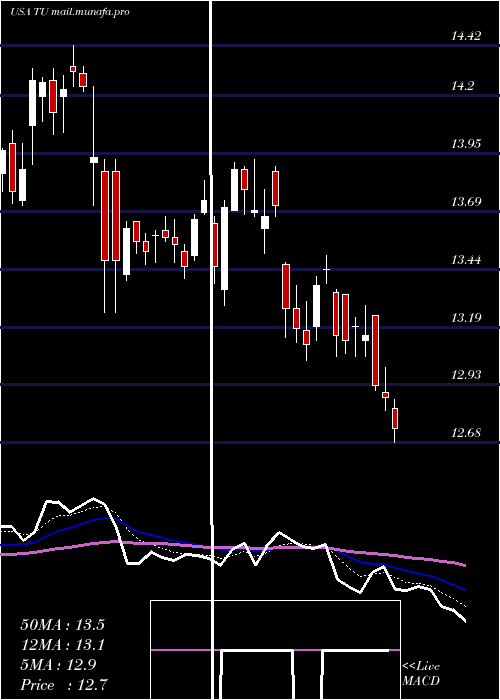The image size is (500, 700).
Task: Click the USA TU mail.munafa.pro title
Action: click(70, 12)
